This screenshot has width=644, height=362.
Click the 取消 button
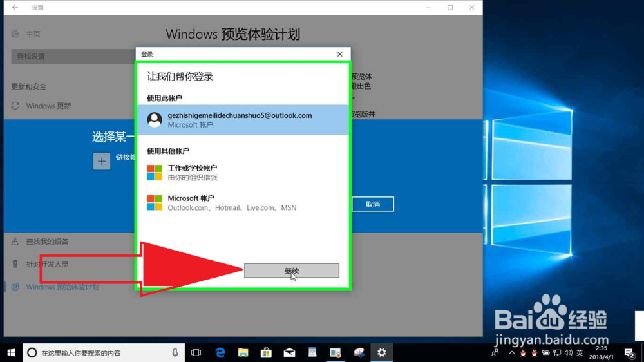[372, 204]
